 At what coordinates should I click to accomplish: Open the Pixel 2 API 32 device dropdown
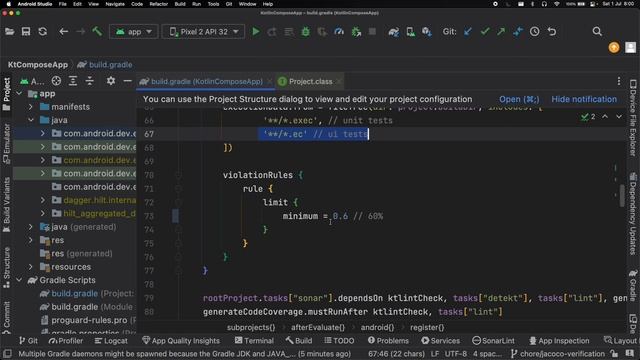pos(204,31)
